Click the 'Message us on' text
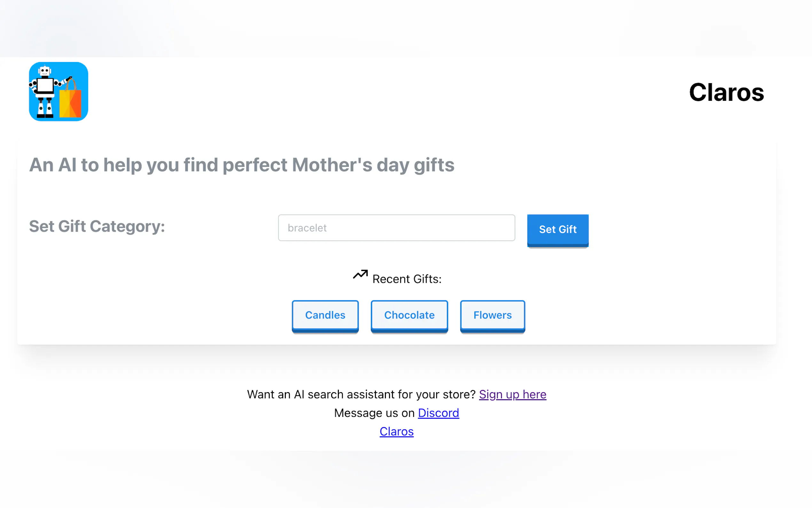This screenshot has height=508, width=812. (374, 413)
